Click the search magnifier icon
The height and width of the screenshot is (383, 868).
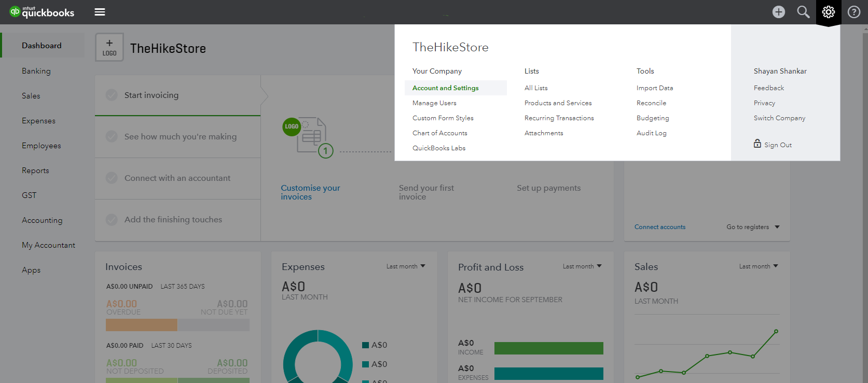pyautogui.click(x=803, y=12)
